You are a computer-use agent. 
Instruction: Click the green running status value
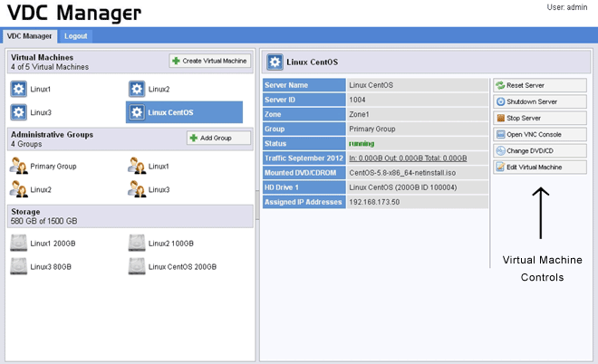[x=362, y=144]
